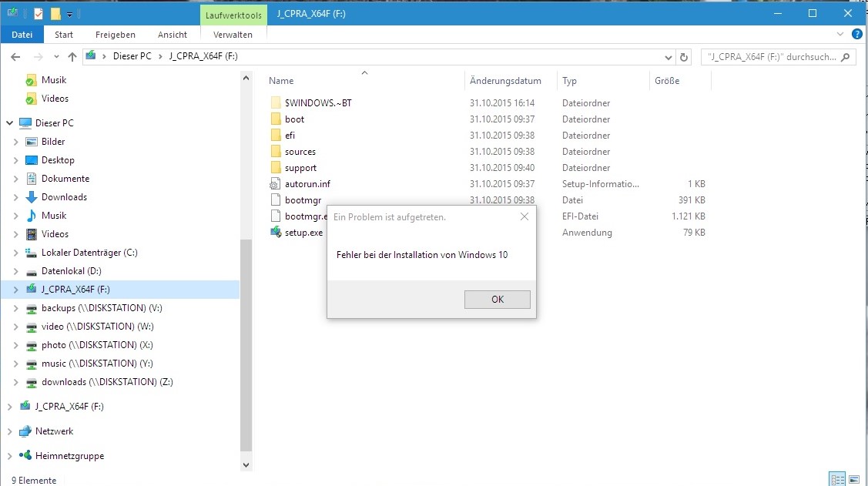Select the boot folder icon
Screen dimensions: 868x486
click(276, 119)
